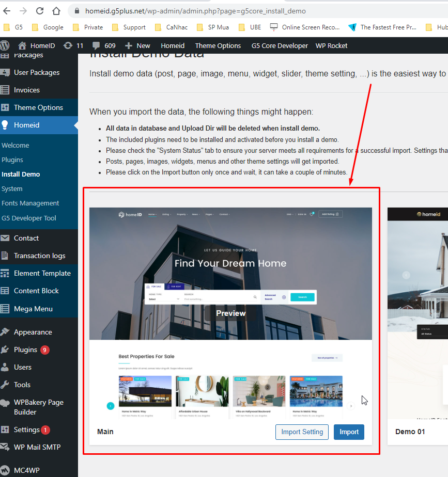Viewport: 448px width, 477px height.
Task: Open Tools in sidebar
Action: click(x=39, y=385)
